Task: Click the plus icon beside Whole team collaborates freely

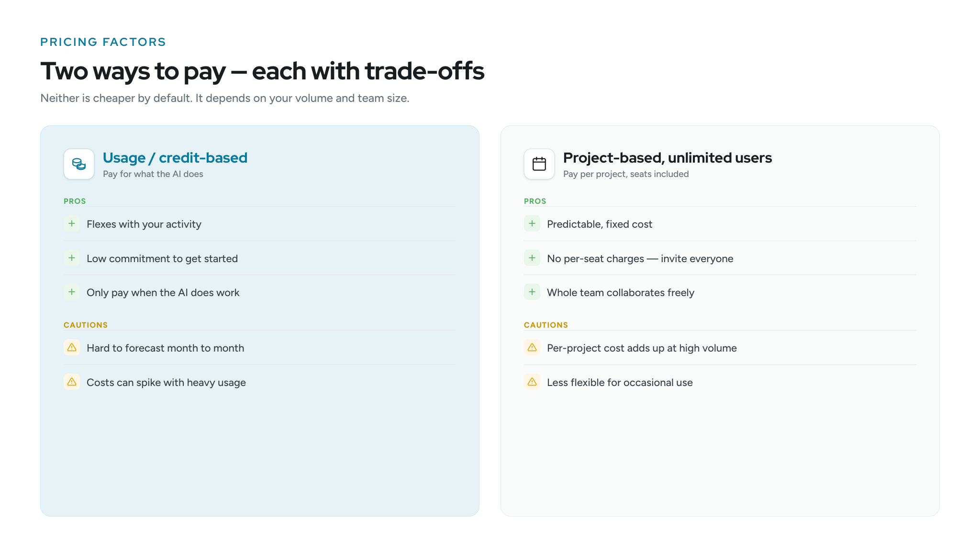Action: pos(532,292)
